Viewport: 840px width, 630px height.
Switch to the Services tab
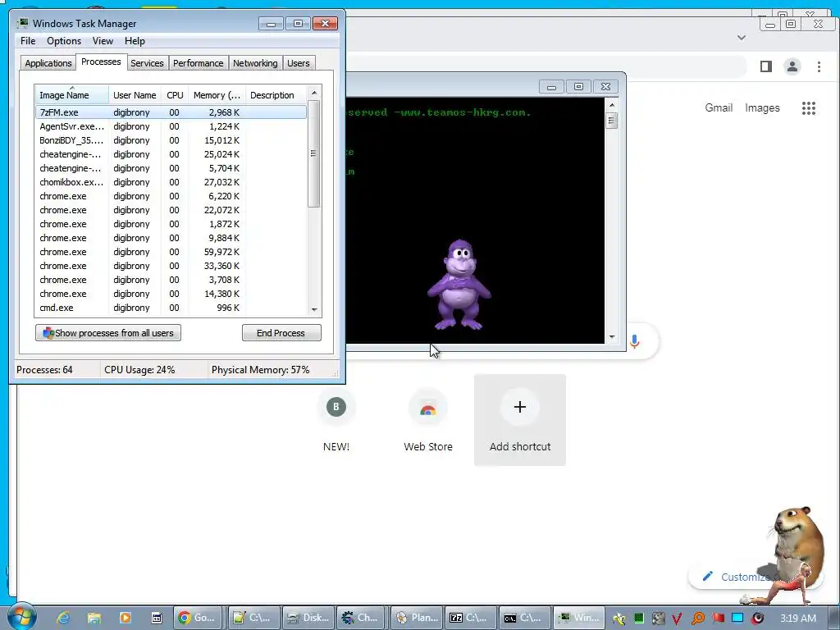pos(147,63)
